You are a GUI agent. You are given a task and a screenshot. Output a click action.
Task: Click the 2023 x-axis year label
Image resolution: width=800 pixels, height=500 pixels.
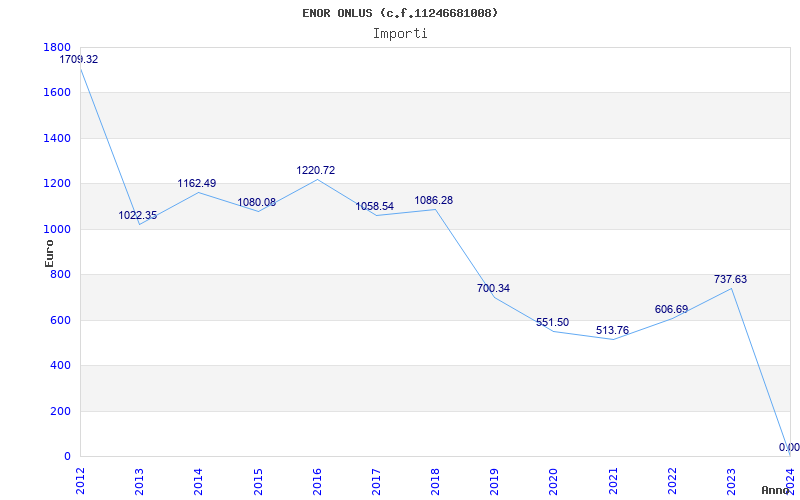731,481
